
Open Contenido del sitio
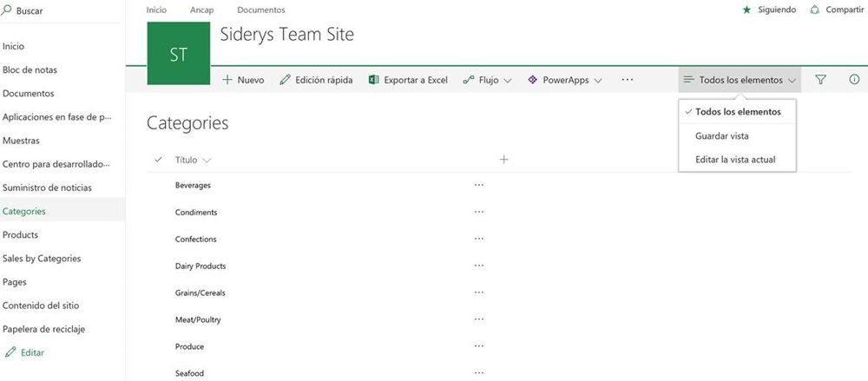[41, 305]
